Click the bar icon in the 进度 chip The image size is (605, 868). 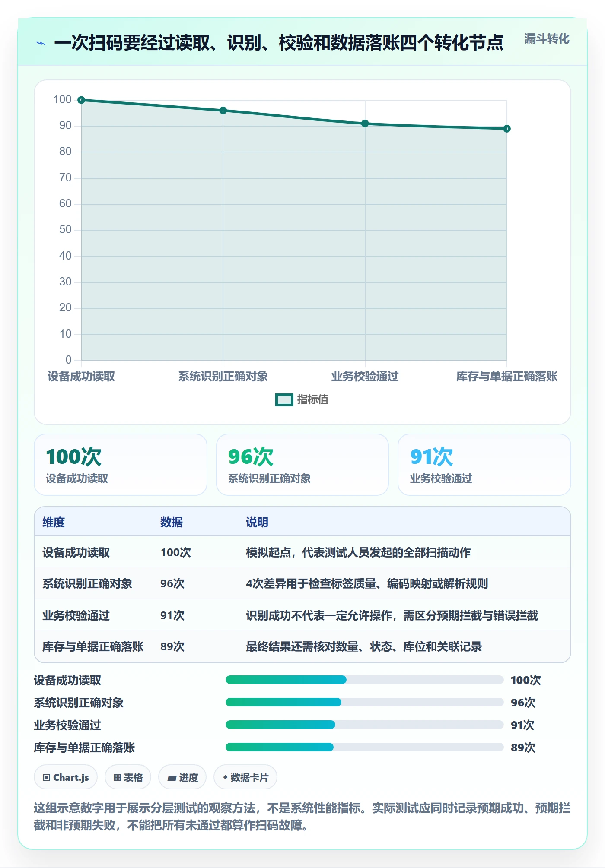pos(172,778)
